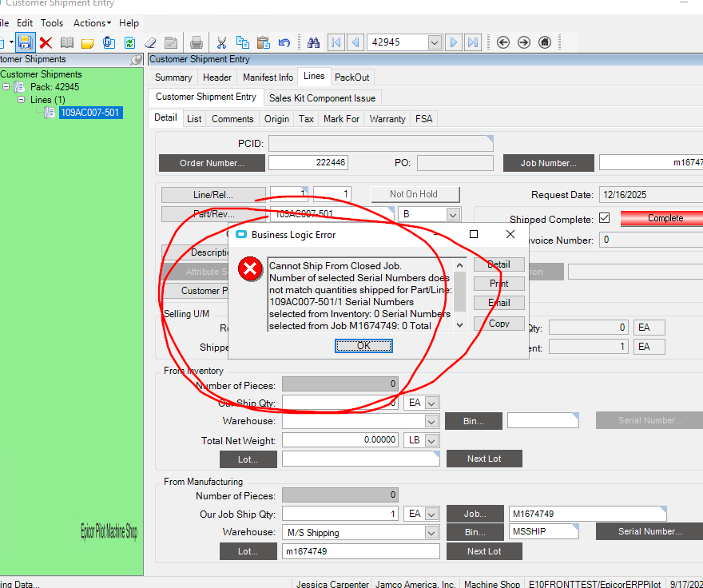Click the Email button in the error dialog
This screenshot has width=703, height=588.
[498, 303]
